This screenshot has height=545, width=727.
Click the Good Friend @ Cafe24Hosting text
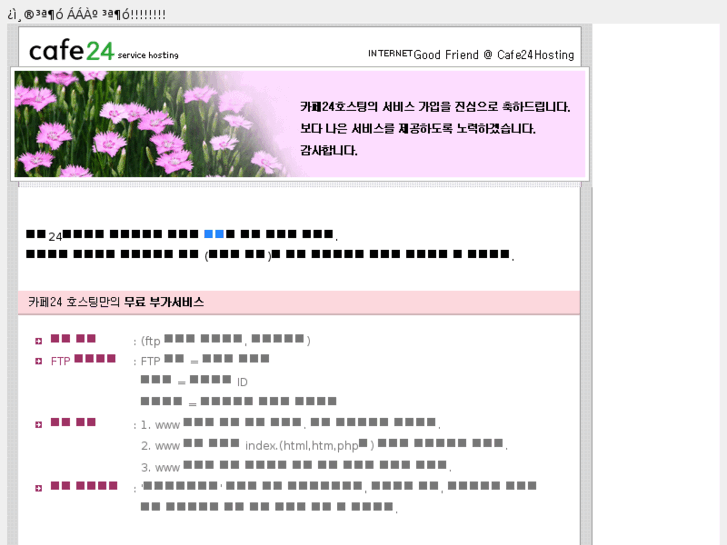click(493, 55)
